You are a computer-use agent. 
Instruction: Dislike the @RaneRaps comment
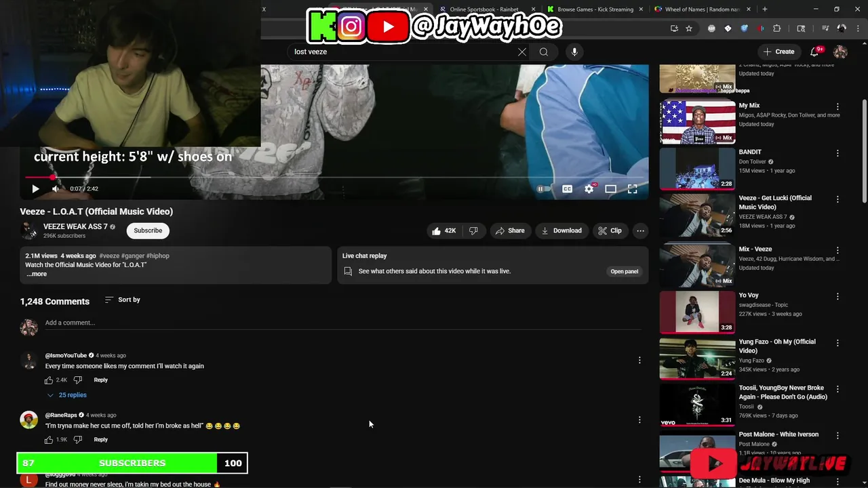point(77,440)
